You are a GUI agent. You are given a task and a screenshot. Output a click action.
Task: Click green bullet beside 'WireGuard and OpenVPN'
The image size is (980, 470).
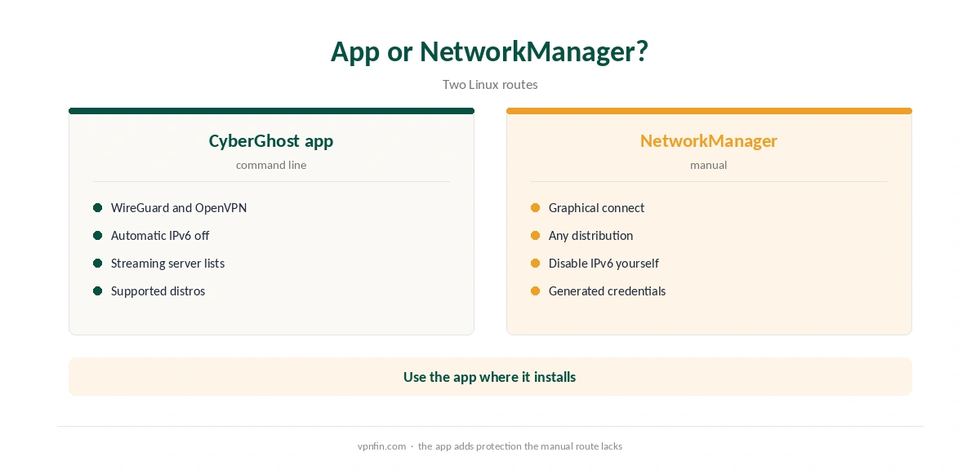(x=98, y=208)
